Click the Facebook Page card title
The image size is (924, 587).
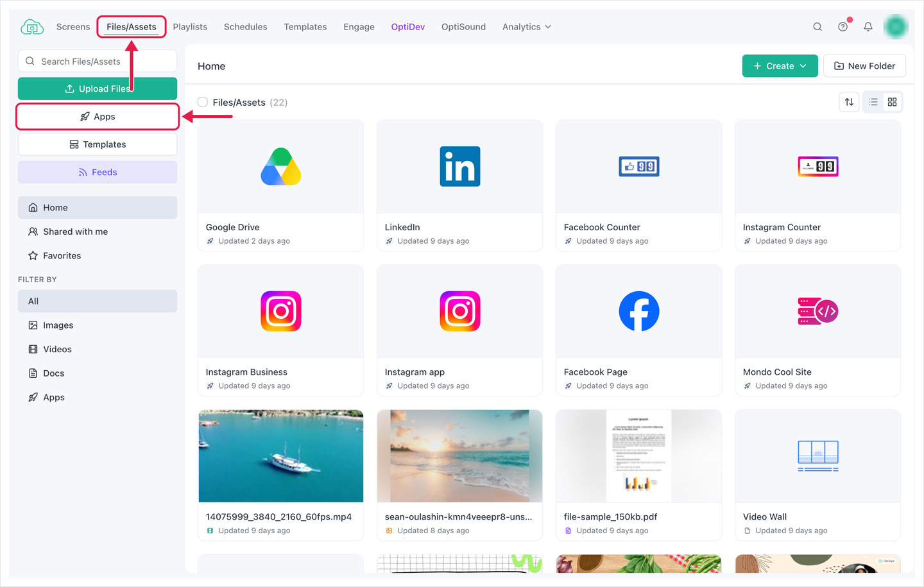pos(595,372)
